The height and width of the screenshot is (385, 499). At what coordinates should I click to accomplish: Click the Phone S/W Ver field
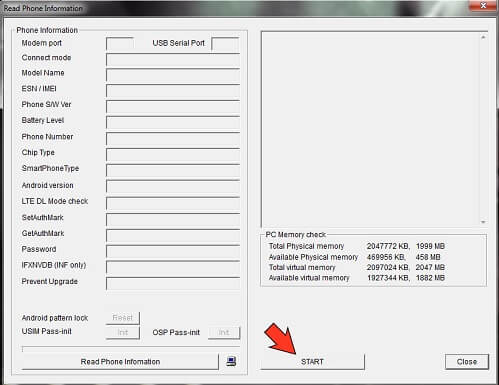173,106
